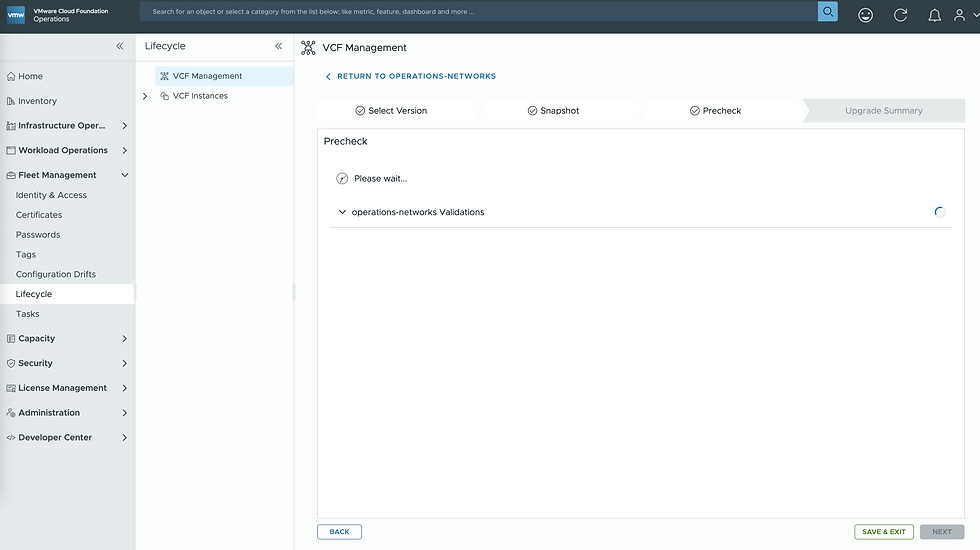Collapse operations-networks Validations section
Viewport: 980px width, 550px height.
pos(342,212)
